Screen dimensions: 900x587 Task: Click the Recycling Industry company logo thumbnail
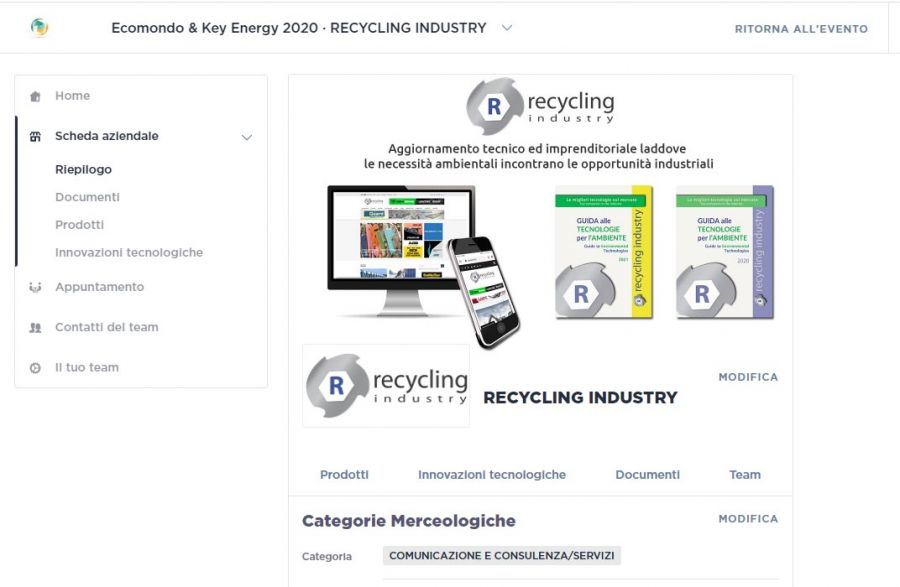pos(386,386)
